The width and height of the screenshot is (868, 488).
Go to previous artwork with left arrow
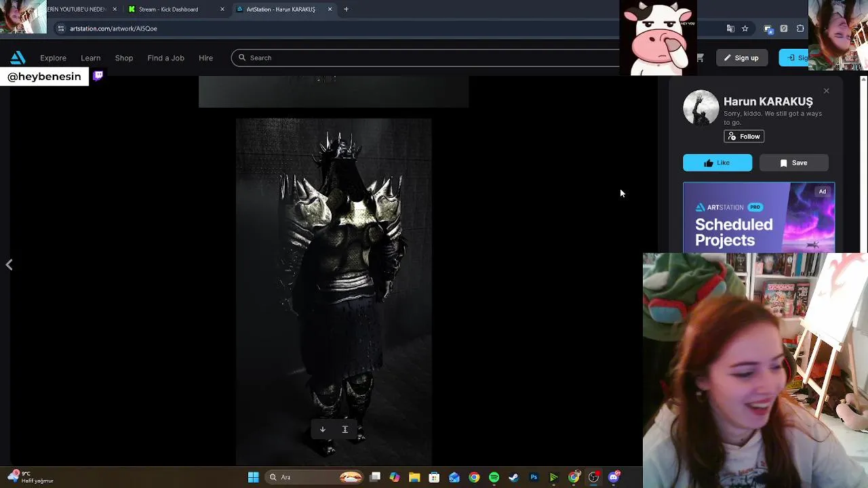coord(9,265)
